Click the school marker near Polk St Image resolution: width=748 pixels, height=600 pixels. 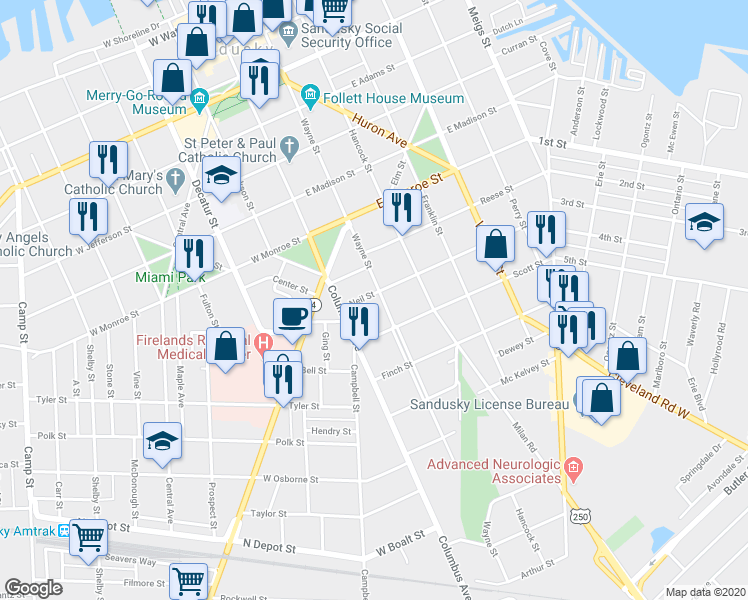click(x=162, y=442)
